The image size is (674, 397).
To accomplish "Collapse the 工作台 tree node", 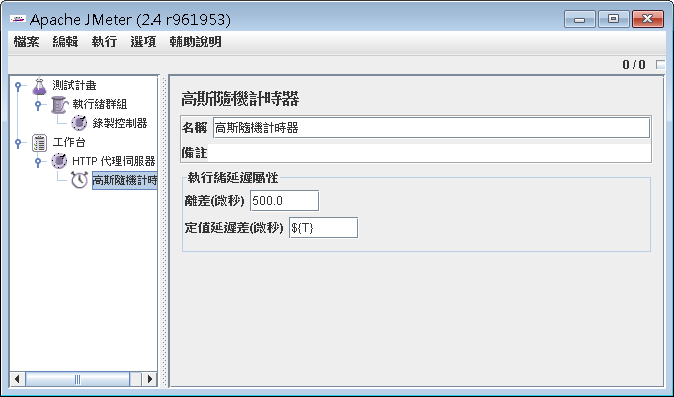I will click(18, 143).
